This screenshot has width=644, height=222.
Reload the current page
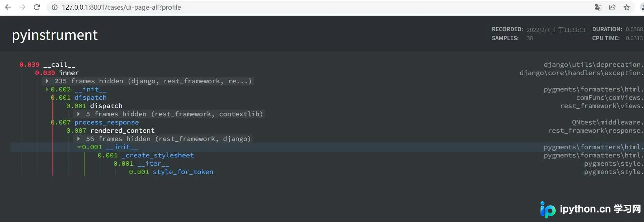(x=37, y=7)
